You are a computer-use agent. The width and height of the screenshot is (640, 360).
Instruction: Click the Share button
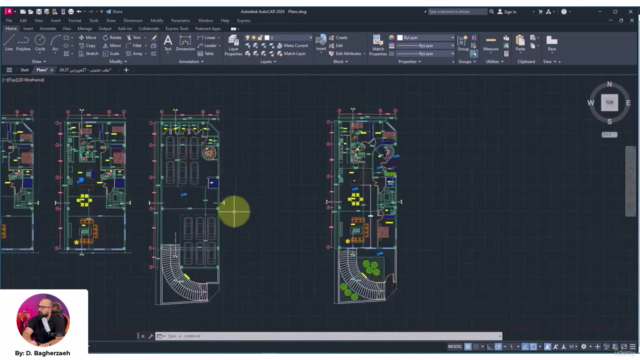(114, 11)
